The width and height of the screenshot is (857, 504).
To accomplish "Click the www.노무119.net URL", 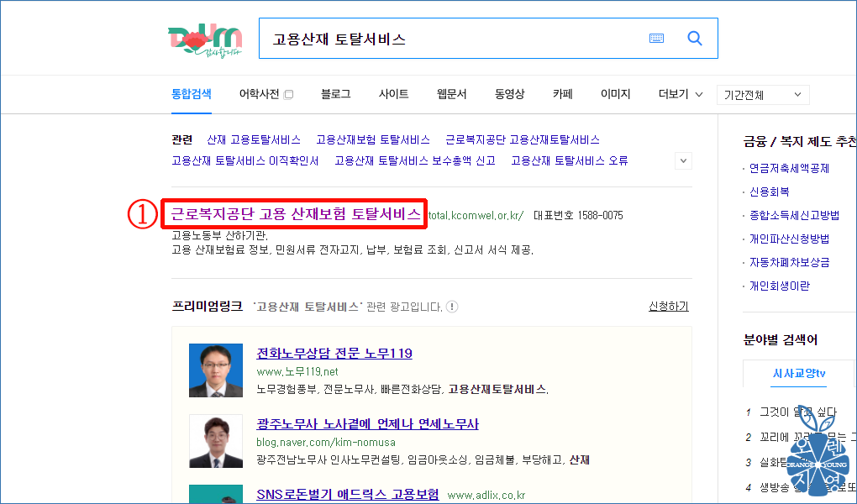I will pyautogui.click(x=297, y=372).
